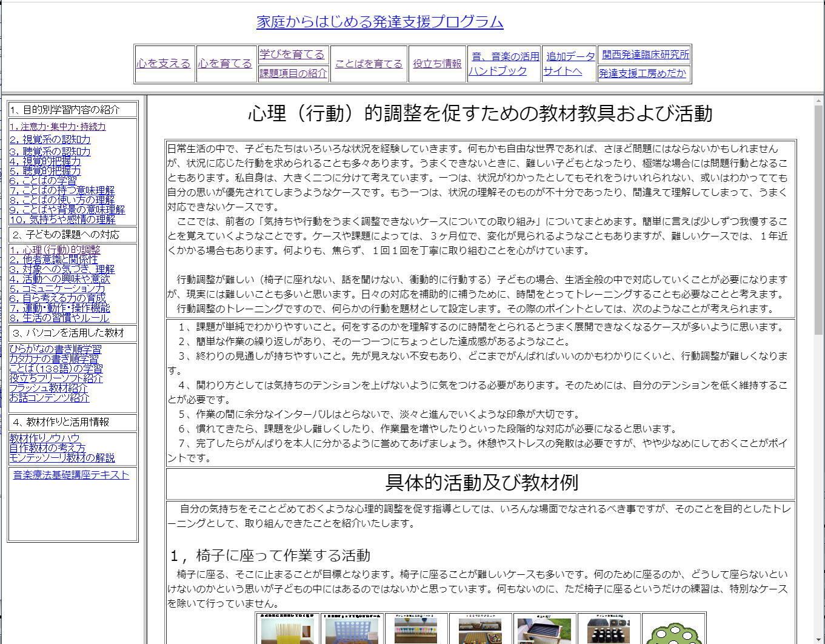Select 2. 他者意識と関係性 in sidebar
This screenshot has height=644, width=825.
53,260
